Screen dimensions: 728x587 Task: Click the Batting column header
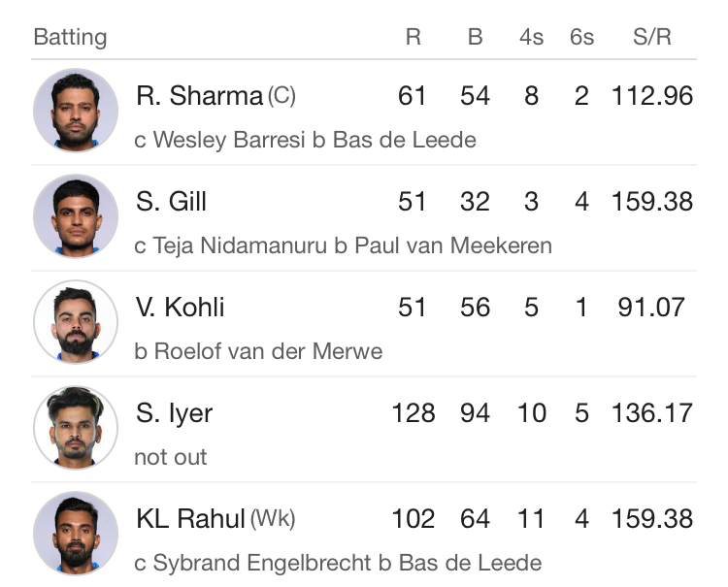(70, 37)
